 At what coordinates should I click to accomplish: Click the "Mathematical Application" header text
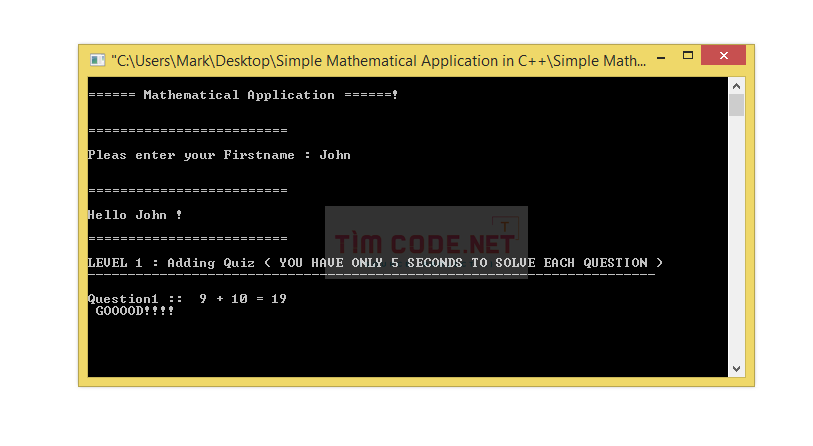coord(239,95)
